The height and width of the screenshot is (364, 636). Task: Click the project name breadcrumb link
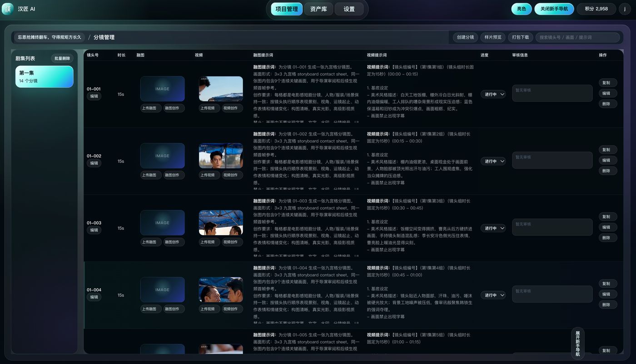pos(50,37)
